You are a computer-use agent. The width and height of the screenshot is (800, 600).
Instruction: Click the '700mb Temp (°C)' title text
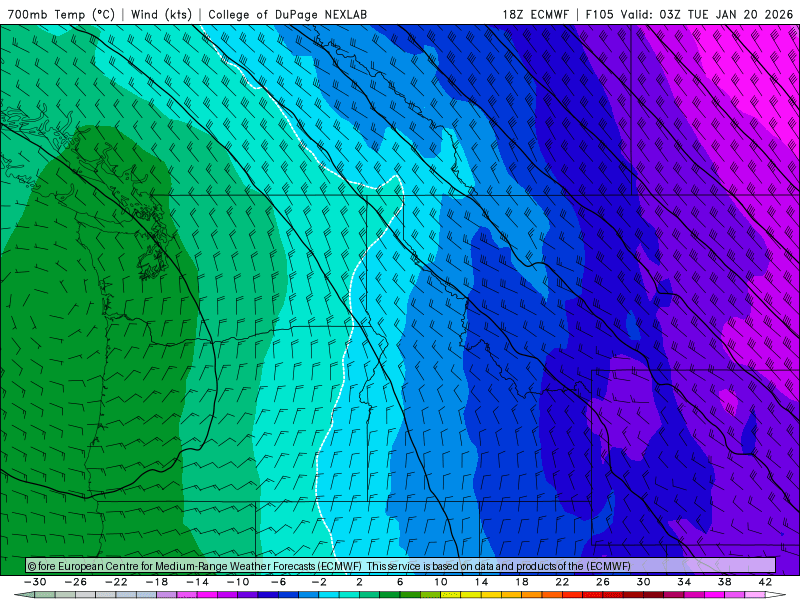[61, 14]
